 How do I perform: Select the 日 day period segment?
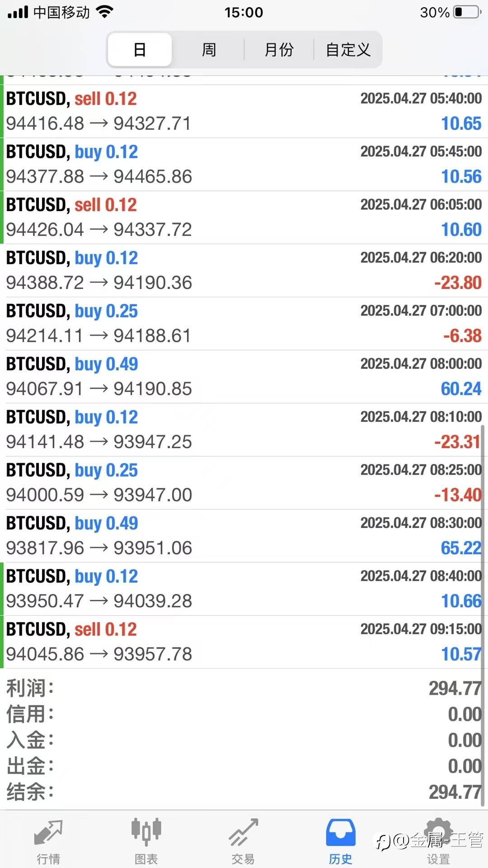[140, 49]
